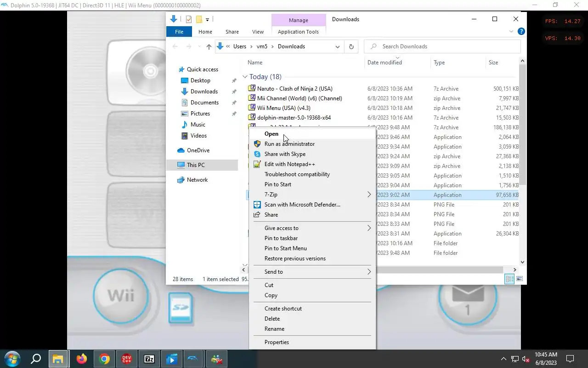The image size is (588, 368).
Task: Switch to the View ribbon tab
Action: coord(258,32)
